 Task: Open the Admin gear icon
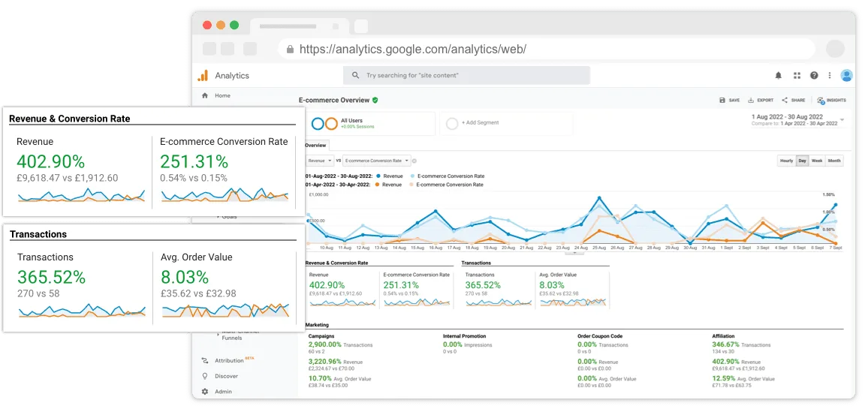[x=205, y=392]
